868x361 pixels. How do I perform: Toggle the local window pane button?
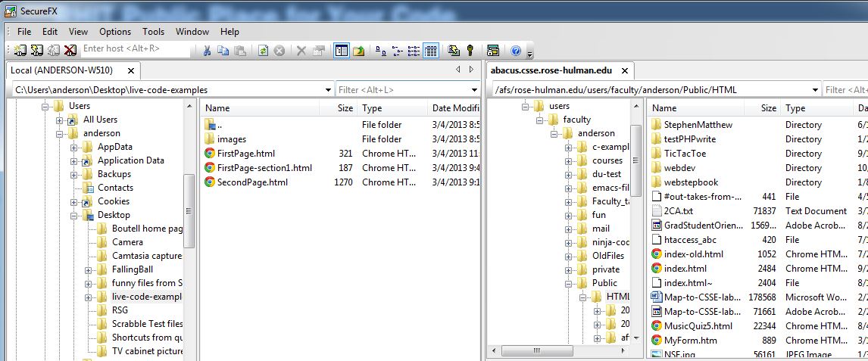coord(342,51)
